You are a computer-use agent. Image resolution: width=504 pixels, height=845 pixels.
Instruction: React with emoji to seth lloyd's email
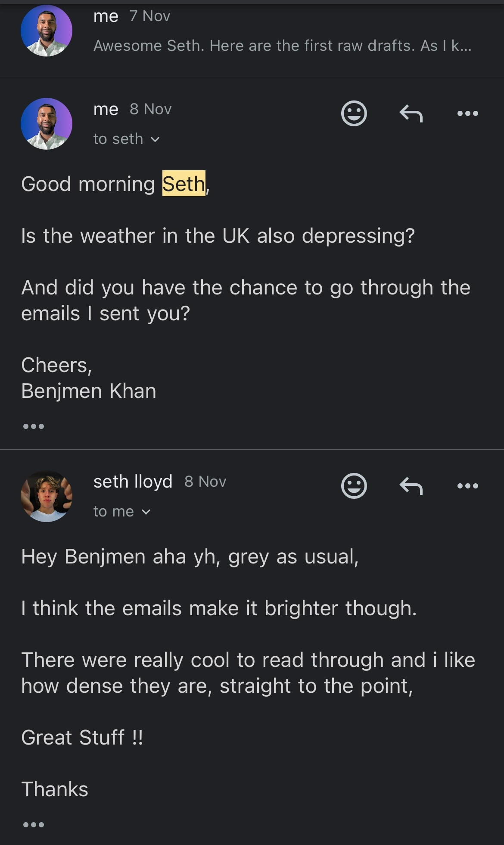tap(354, 486)
